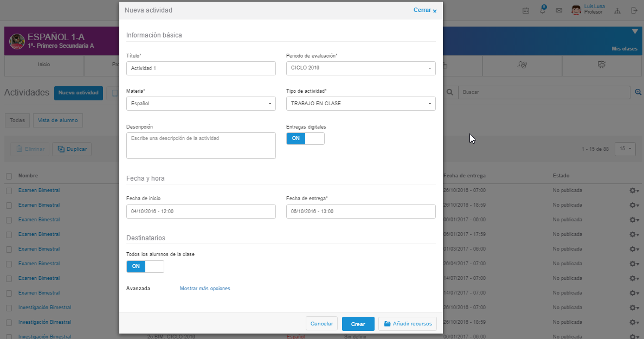Check the select-all checkbox beside Nombre
This screenshot has height=339, width=644.
click(x=9, y=176)
